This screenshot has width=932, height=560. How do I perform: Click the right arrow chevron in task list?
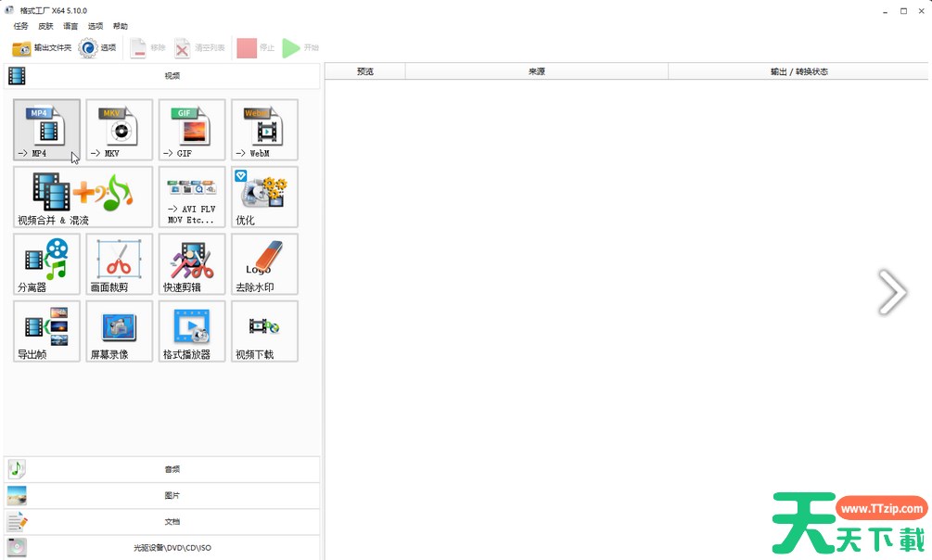click(x=892, y=292)
